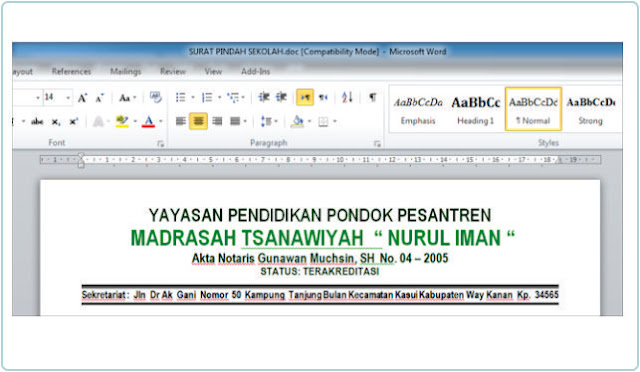Click green MADRASAH TSANAWIYAH title line
The image size is (640, 372).
point(323,238)
